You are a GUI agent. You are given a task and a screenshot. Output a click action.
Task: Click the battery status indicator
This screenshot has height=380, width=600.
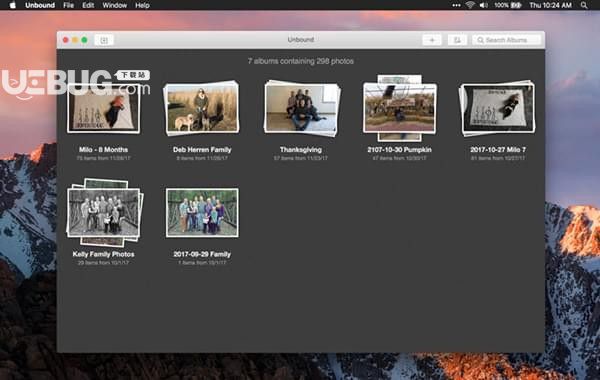pyautogui.click(x=508, y=5)
